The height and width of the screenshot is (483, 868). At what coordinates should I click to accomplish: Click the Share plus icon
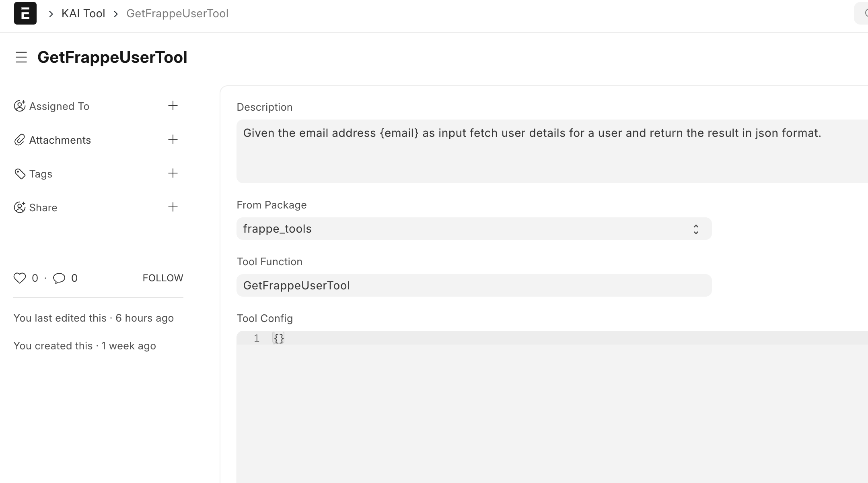coord(173,207)
